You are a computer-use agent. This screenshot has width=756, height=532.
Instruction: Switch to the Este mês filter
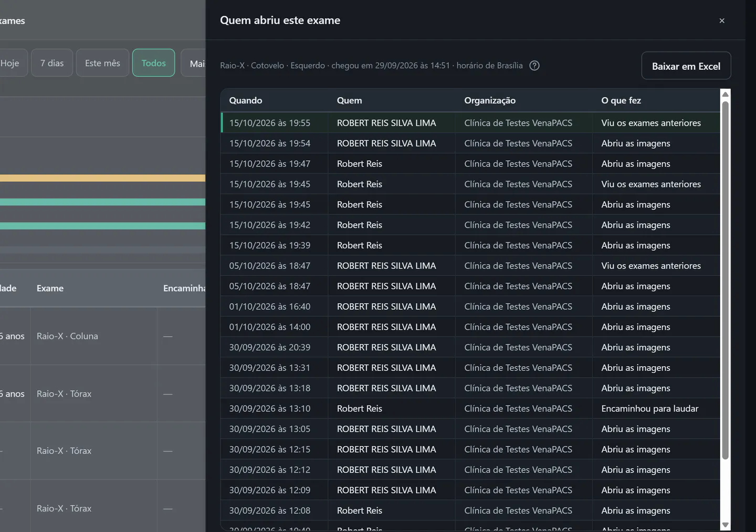[102, 63]
